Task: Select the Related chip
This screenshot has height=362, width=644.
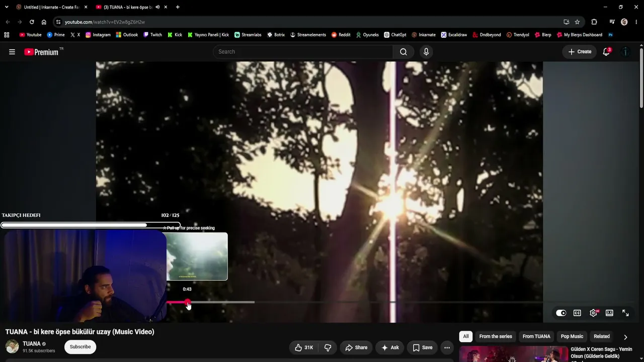Action: click(x=602, y=336)
